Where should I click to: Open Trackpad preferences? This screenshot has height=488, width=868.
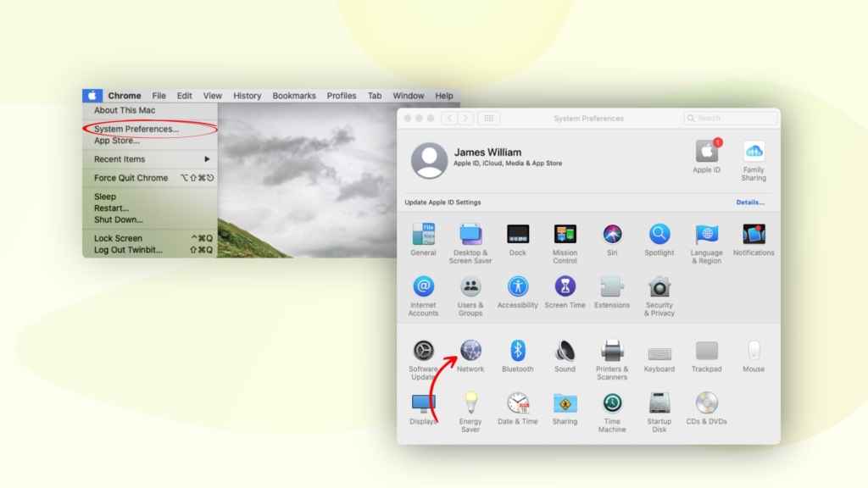click(x=706, y=356)
